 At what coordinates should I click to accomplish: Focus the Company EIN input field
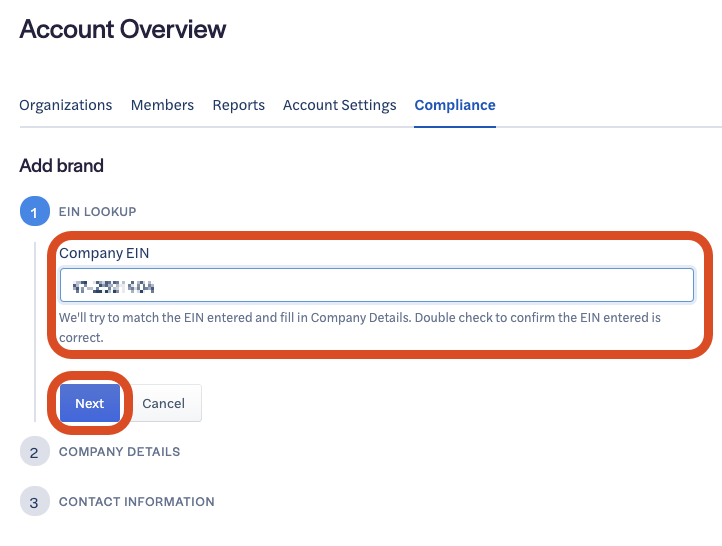(x=376, y=285)
